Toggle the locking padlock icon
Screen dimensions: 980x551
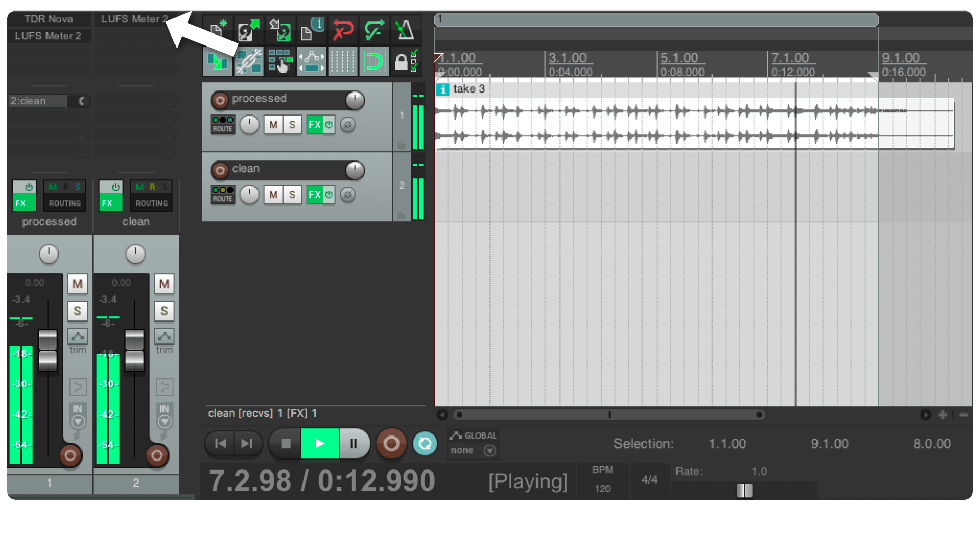click(x=405, y=61)
